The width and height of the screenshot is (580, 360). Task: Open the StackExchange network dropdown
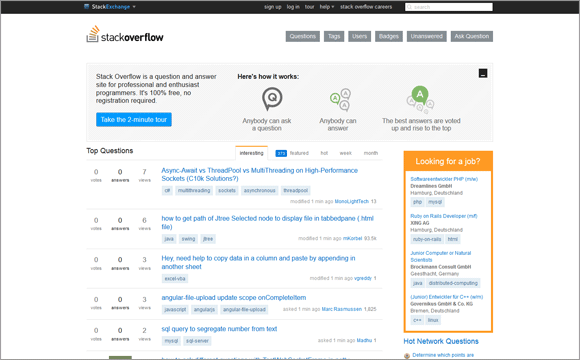[110, 7]
